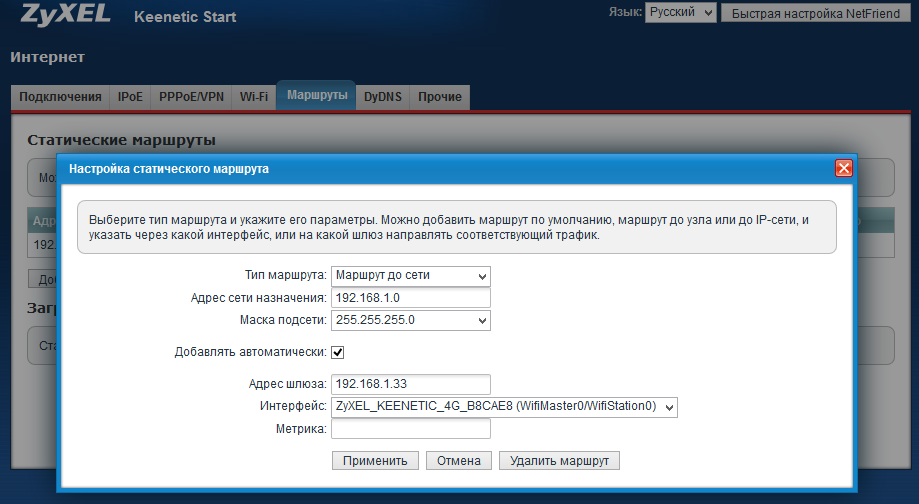Focus the "Адрес сети назначения" field

pos(410,298)
